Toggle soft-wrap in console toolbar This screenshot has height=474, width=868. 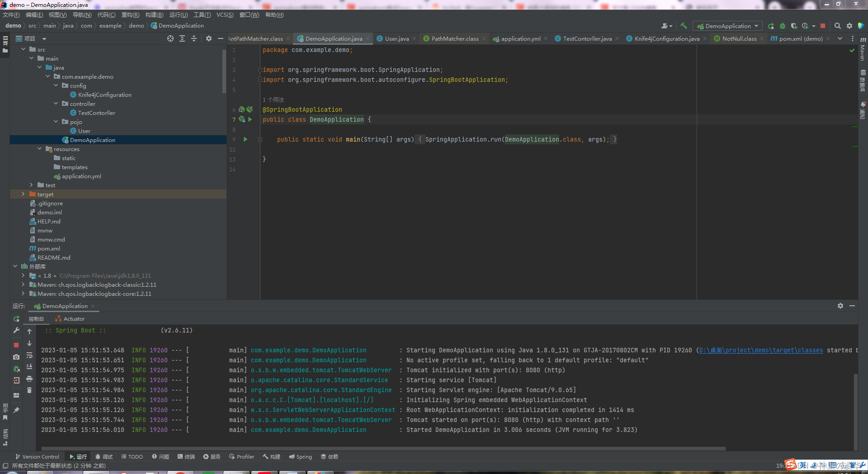click(29, 355)
